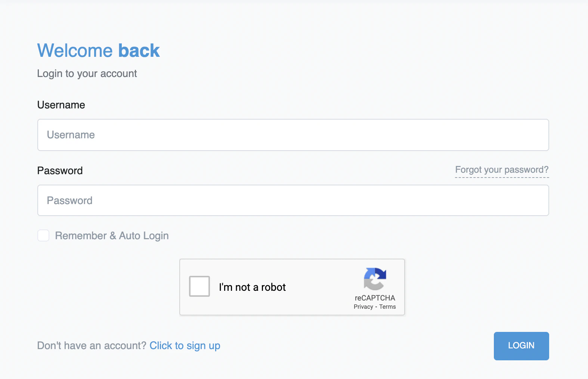
Task: Open the "Forgot your password?" link
Action: pos(502,170)
